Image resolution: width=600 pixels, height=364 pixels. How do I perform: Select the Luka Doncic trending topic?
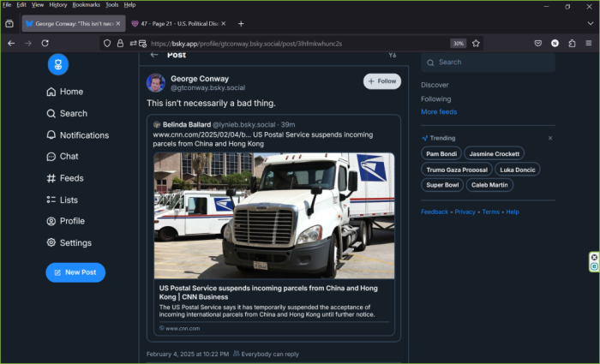518,170
